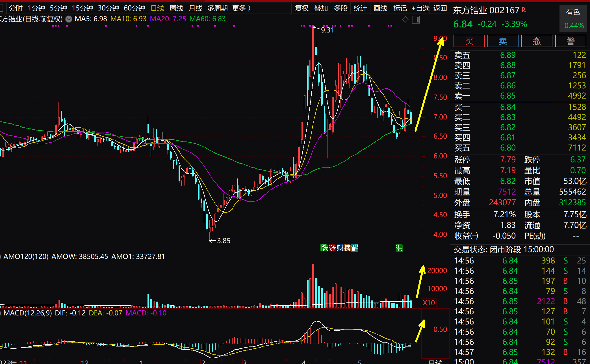Select the 买一 6.84 order row
Screen dimensions: 590x364
[520, 107]
